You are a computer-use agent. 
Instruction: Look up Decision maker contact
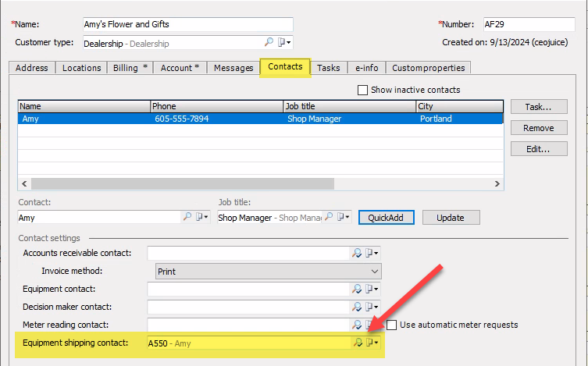(357, 307)
